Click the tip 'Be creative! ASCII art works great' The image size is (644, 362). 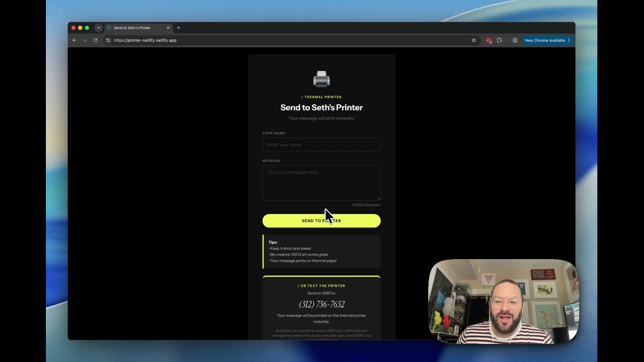click(298, 255)
